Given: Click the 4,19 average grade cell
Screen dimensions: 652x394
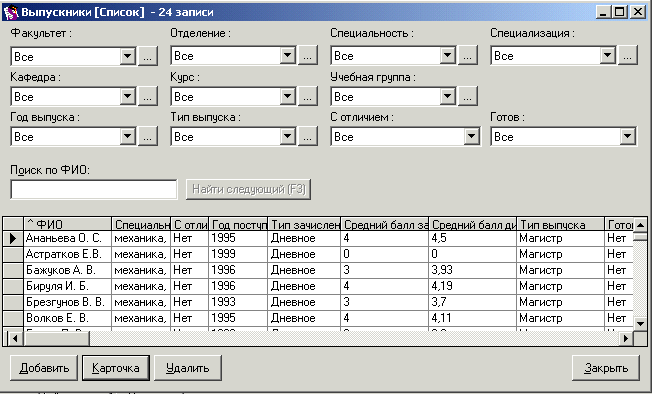Looking at the screenshot, I should pyautogui.click(x=472, y=286).
